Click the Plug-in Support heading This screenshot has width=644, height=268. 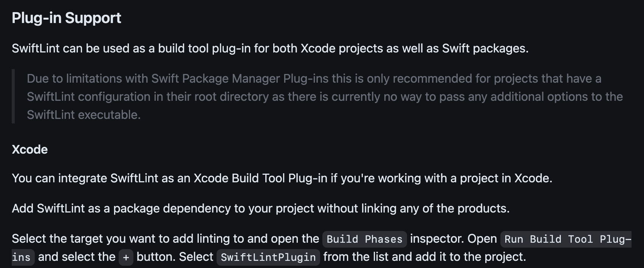67,18
